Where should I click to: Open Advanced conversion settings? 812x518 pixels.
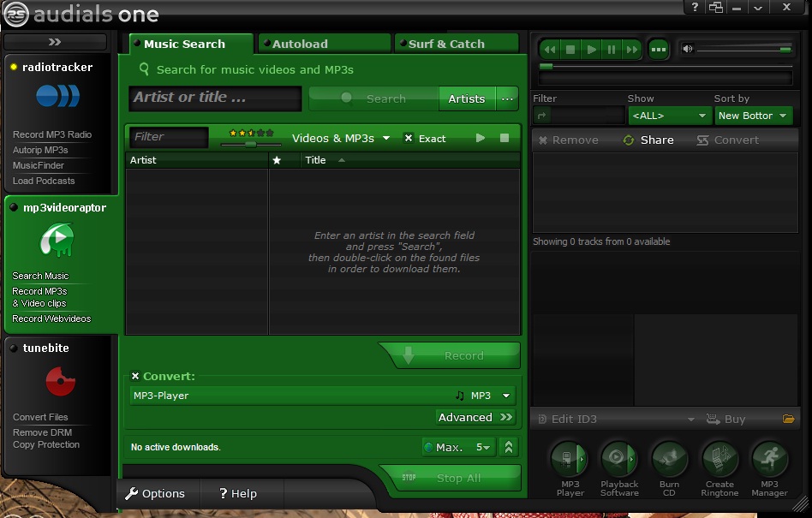click(x=475, y=417)
